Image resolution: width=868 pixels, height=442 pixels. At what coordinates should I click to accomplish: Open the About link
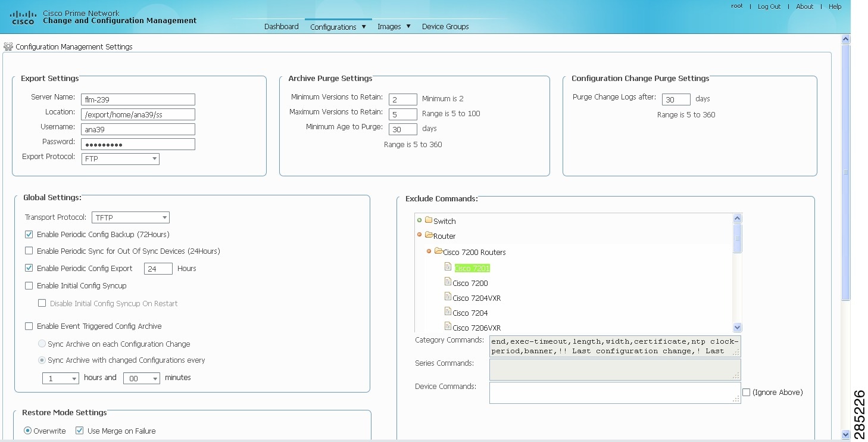(x=804, y=7)
